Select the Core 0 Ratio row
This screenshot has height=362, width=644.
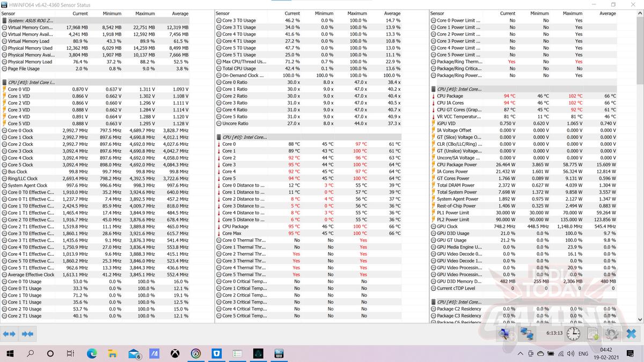[309, 82]
